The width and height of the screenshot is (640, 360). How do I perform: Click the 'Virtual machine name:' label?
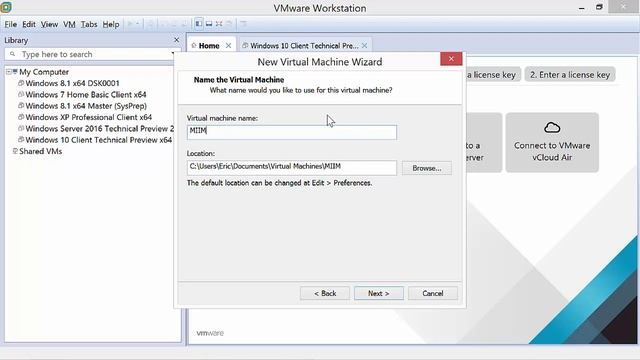click(222, 118)
